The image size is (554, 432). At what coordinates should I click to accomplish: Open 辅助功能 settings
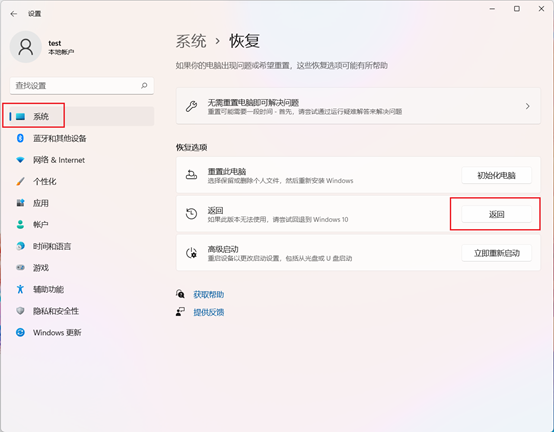pos(82,289)
